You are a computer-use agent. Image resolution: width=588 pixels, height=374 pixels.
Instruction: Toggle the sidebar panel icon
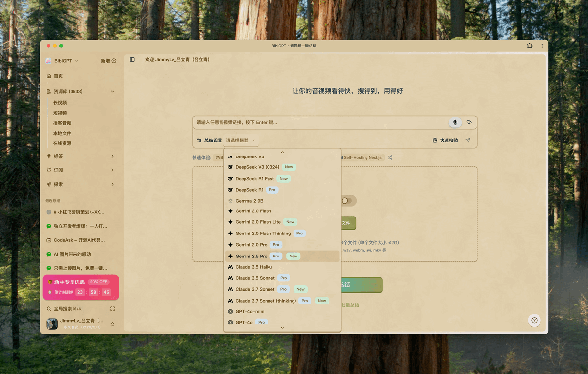click(132, 60)
